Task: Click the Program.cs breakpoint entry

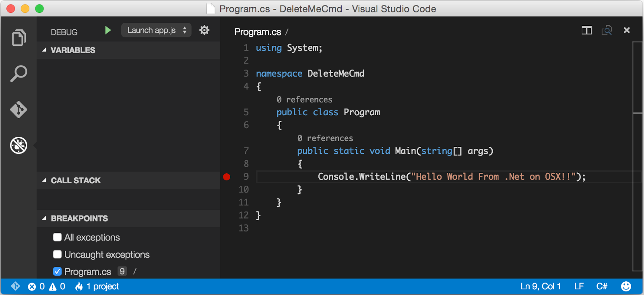Action: coord(88,272)
